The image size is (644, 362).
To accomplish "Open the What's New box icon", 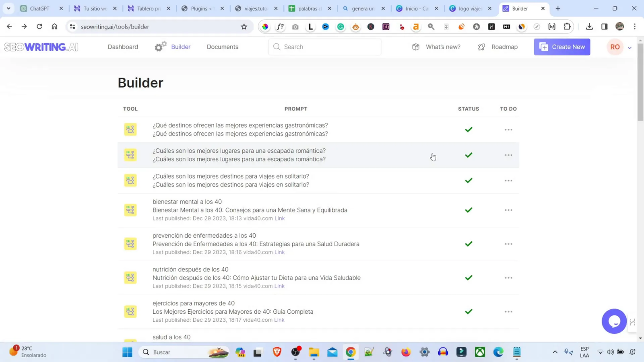I will pyautogui.click(x=416, y=47).
